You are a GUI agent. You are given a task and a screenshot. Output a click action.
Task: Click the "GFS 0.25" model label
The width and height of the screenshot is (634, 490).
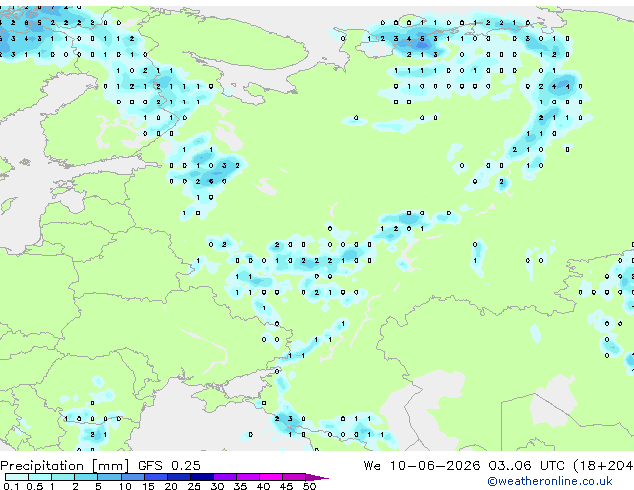click(169, 466)
